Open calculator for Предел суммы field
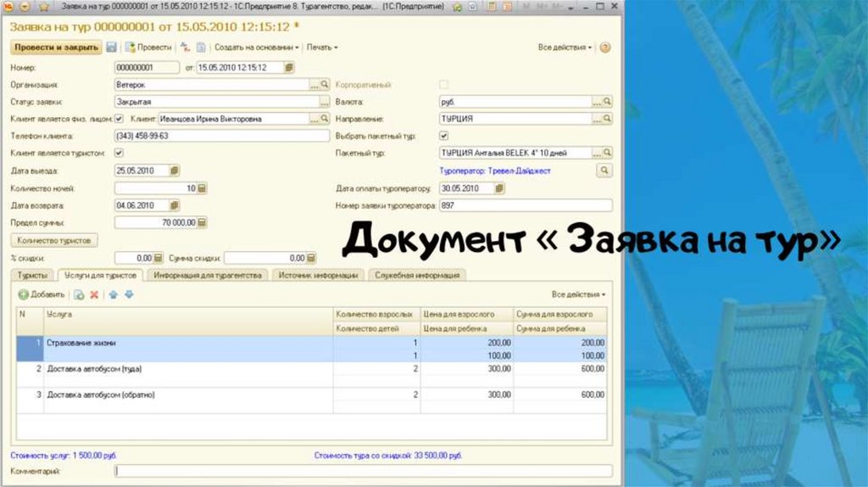 pyautogui.click(x=202, y=222)
